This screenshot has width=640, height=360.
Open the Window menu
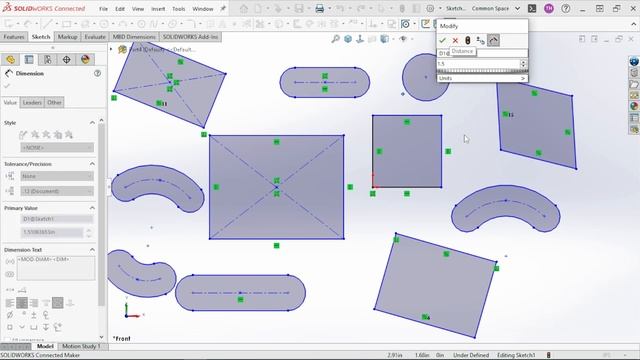(203, 9)
